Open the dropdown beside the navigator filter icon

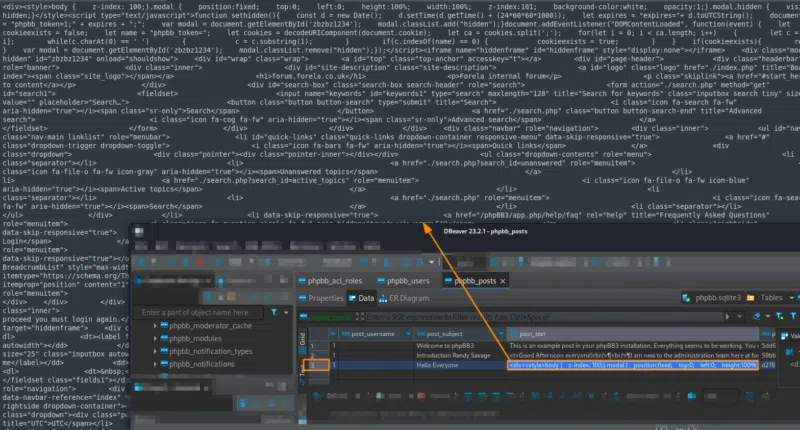[x=286, y=312]
